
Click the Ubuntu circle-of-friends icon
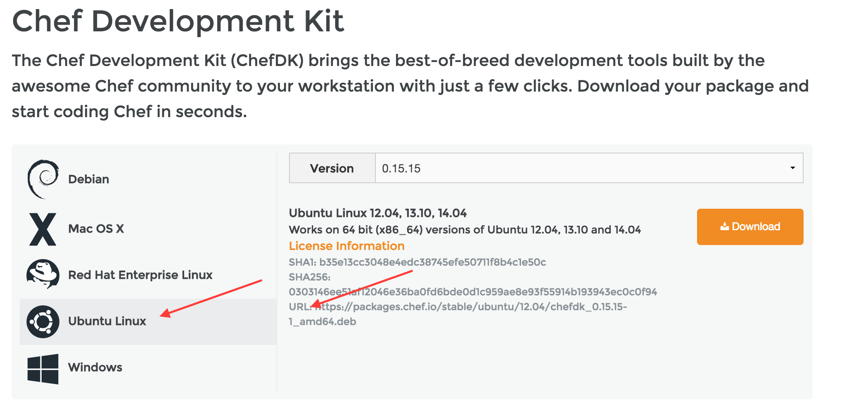click(43, 321)
